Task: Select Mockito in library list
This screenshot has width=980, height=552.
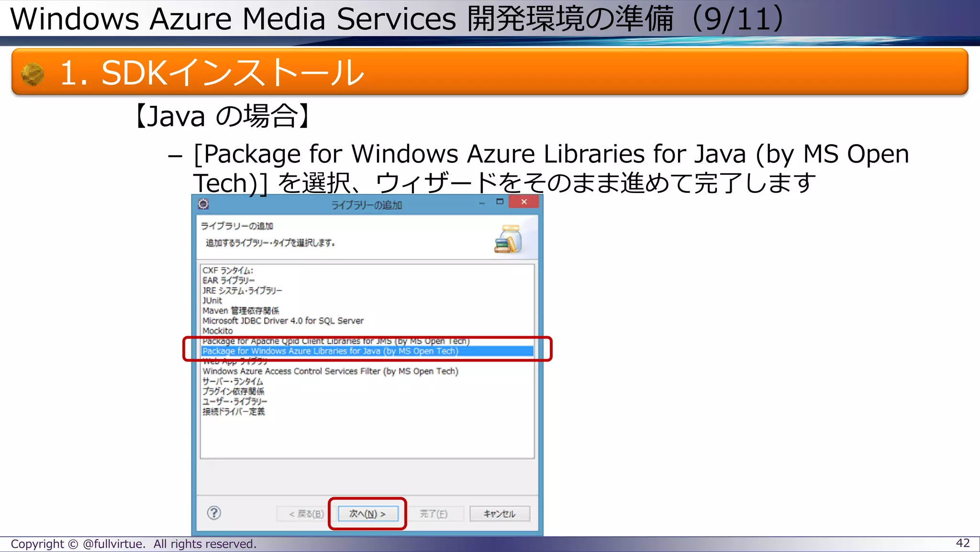Action: point(367,331)
